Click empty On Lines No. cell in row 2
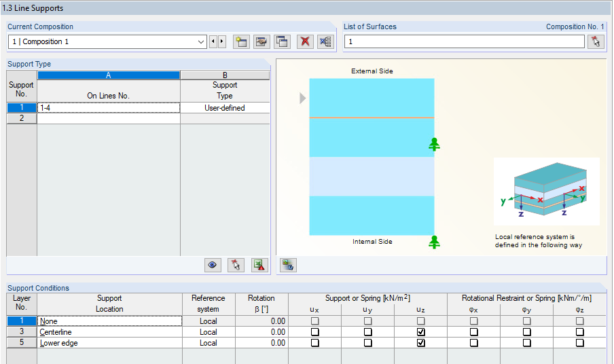Screen dimensions: 614x364 pyautogui.click(x=109, y=119)
